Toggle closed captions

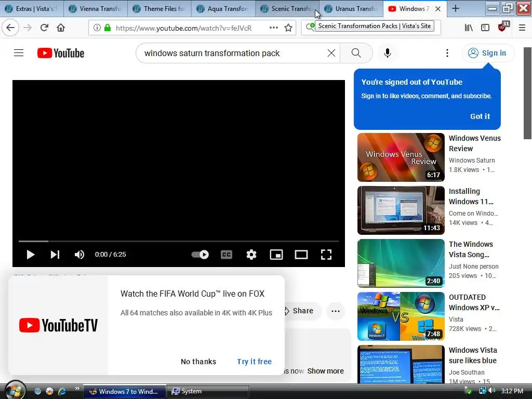click(227, 255)
